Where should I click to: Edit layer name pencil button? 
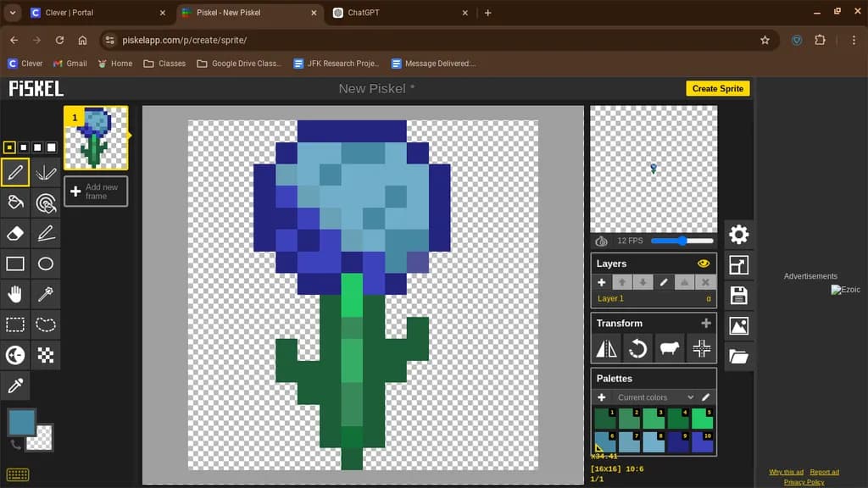(664, 282)
